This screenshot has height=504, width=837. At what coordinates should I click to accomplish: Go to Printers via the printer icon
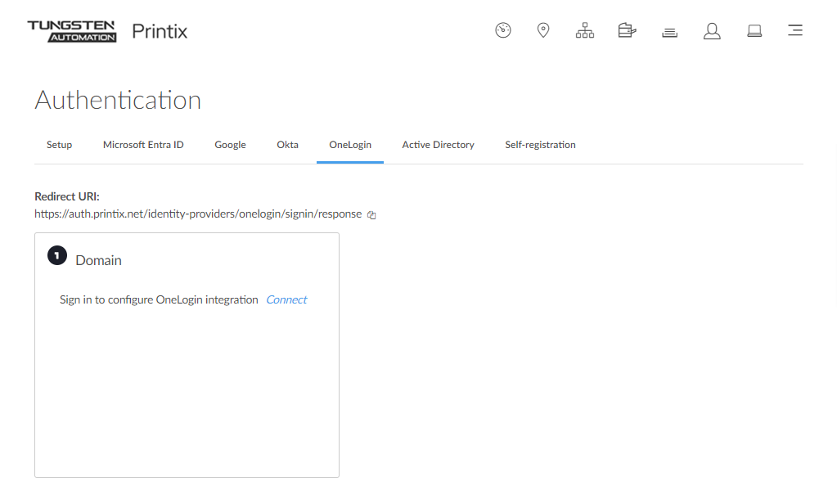[x=627, y=31]
